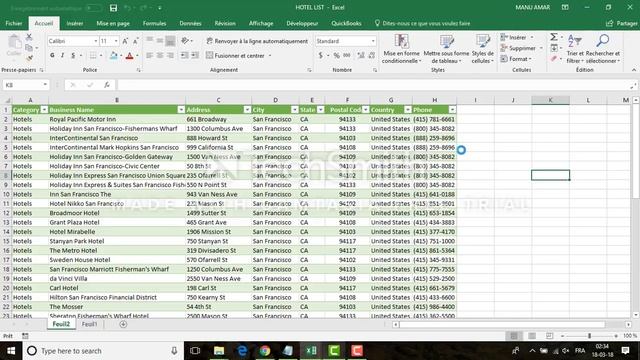Click Fusionner et centrer button
The width and height of the screenshot is (640, 360).
(235, 56)
